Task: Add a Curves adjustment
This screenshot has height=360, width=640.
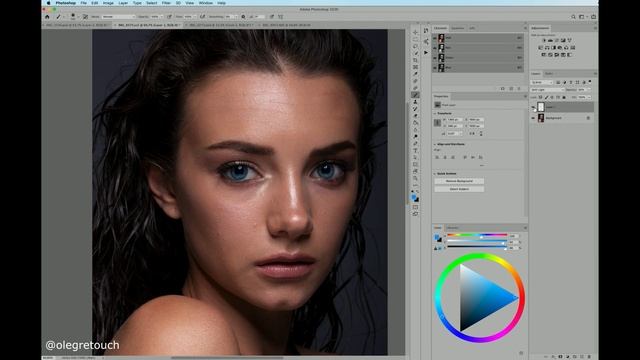Action: 557,40
